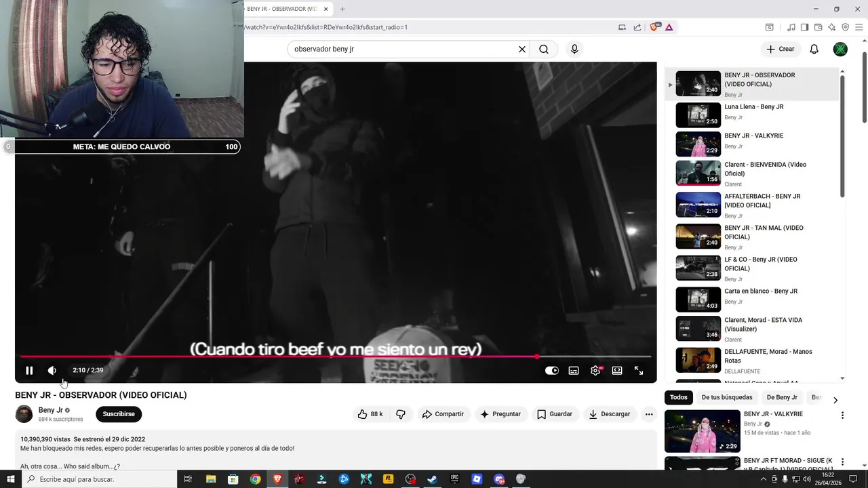This screenshot has width=868, height=488.
Task: Open the Beny Jr channel avatar
Action: pos(24,414)
